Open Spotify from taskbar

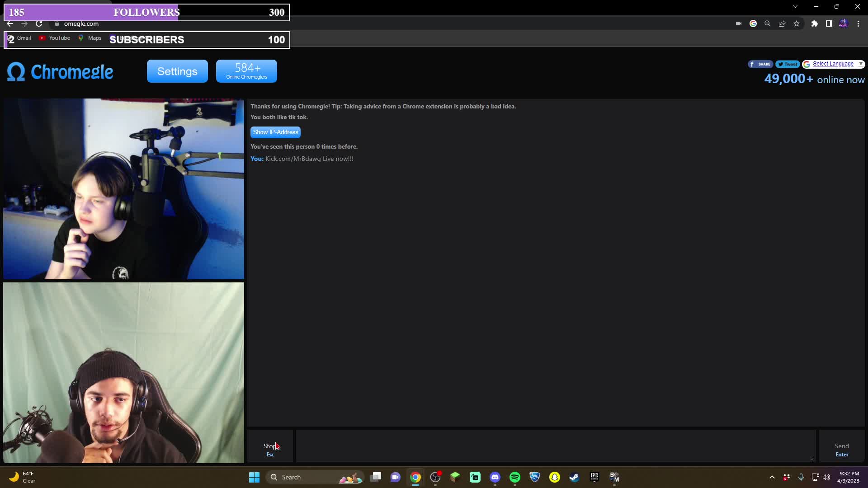click(x=515, y=477)
